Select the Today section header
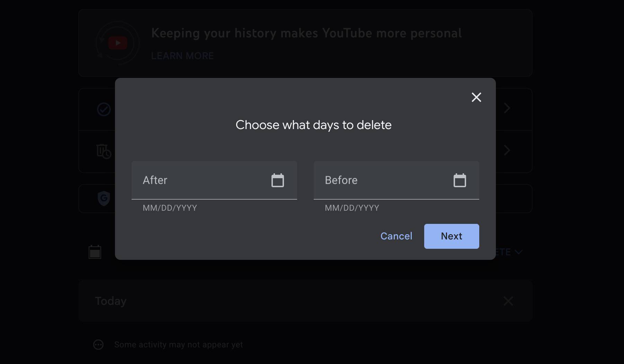 (x=110, y=301)
